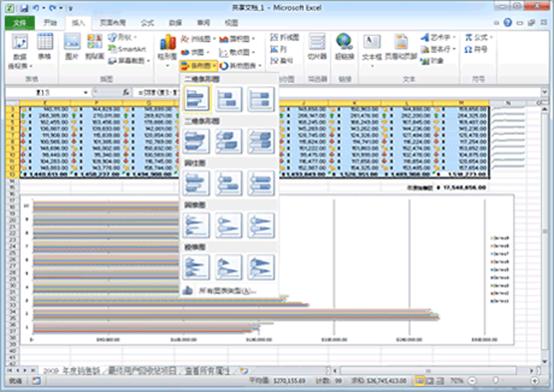Click the zoom slider in status bar

[495, 380]
